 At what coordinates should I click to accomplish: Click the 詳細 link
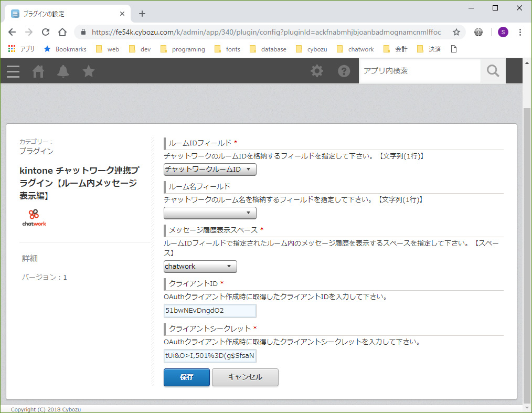tap(30, 259)
